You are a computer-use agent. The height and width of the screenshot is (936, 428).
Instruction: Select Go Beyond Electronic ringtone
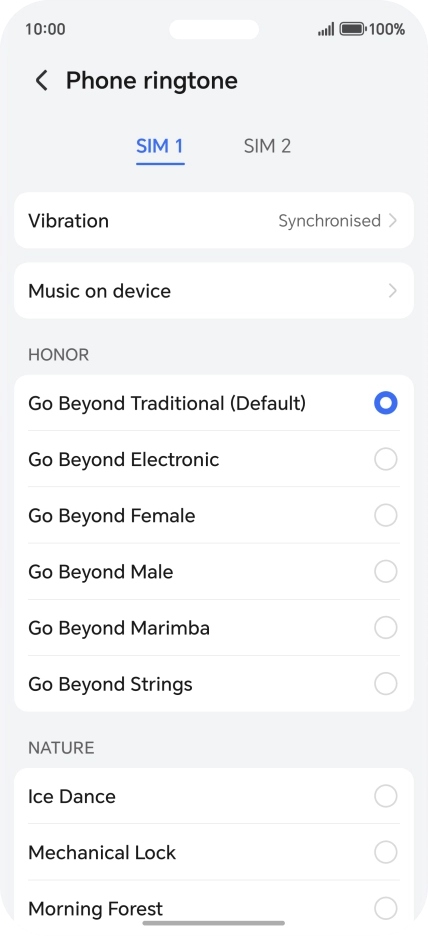pyautogui.click(x=214, y=459)
